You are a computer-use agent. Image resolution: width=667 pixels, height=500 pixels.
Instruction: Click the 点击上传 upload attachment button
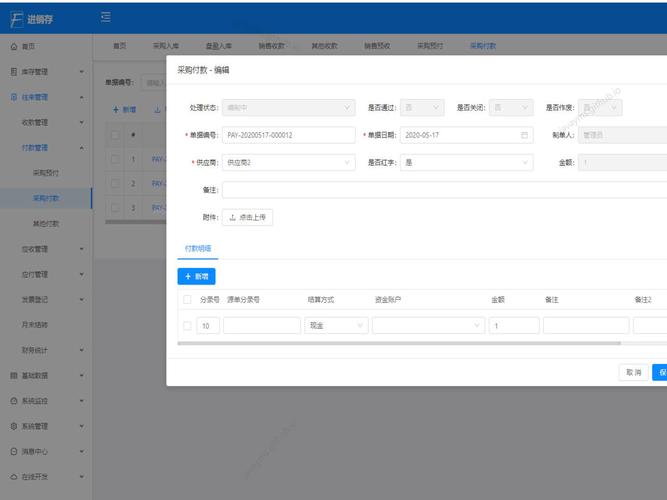tap(247, 217)
